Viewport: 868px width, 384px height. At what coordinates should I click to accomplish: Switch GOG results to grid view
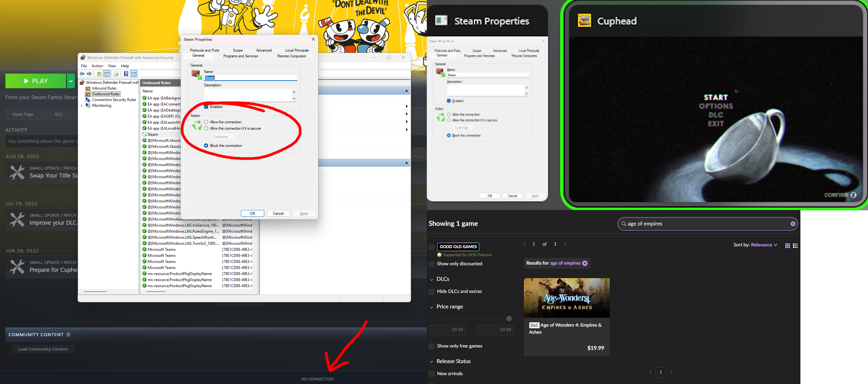[787, 246]
